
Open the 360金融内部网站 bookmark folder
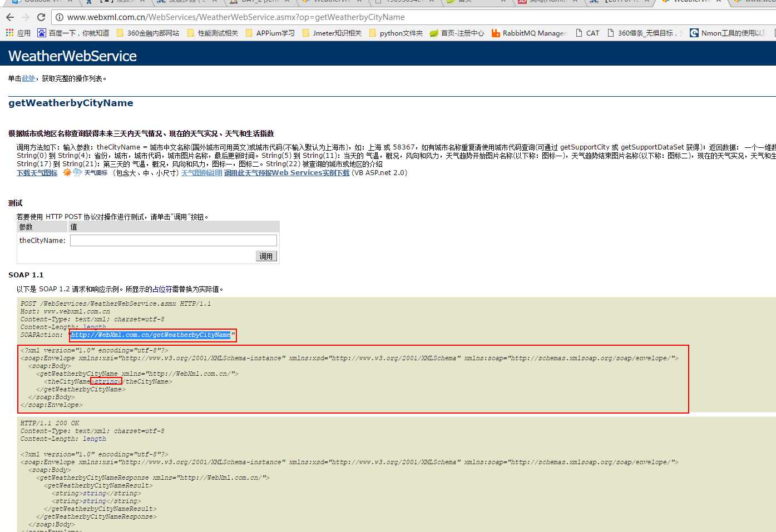tap(147, 33)
